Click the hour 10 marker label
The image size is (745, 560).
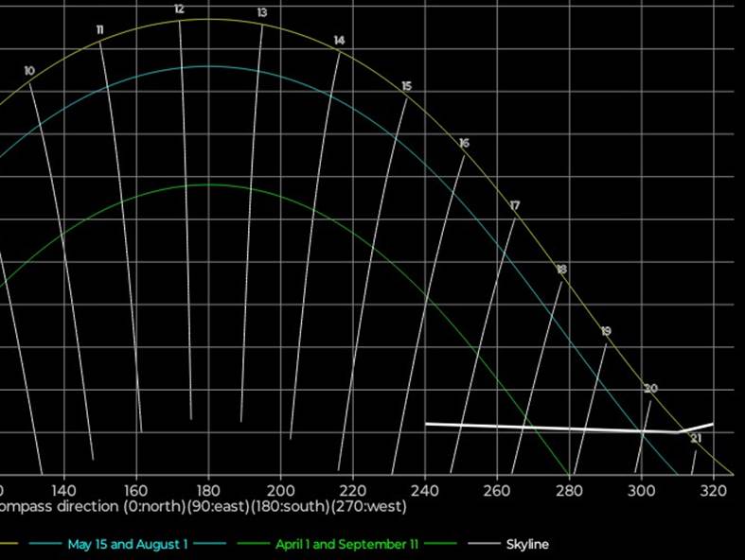tap(29, 71)
